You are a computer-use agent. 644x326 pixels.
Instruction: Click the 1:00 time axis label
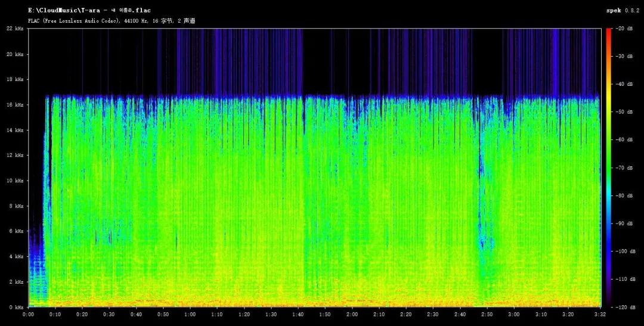(190, 315)
